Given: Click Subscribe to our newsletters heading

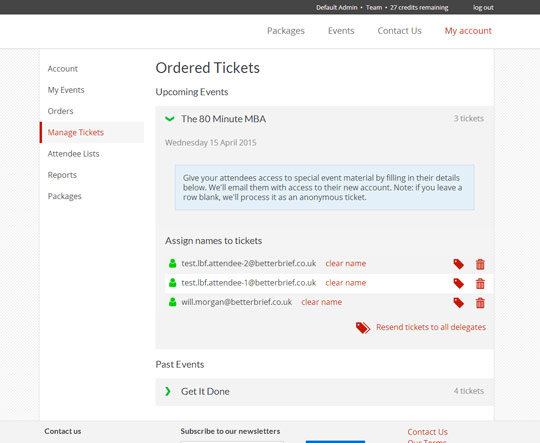Looking at the screenshot, I should point(230,431).
